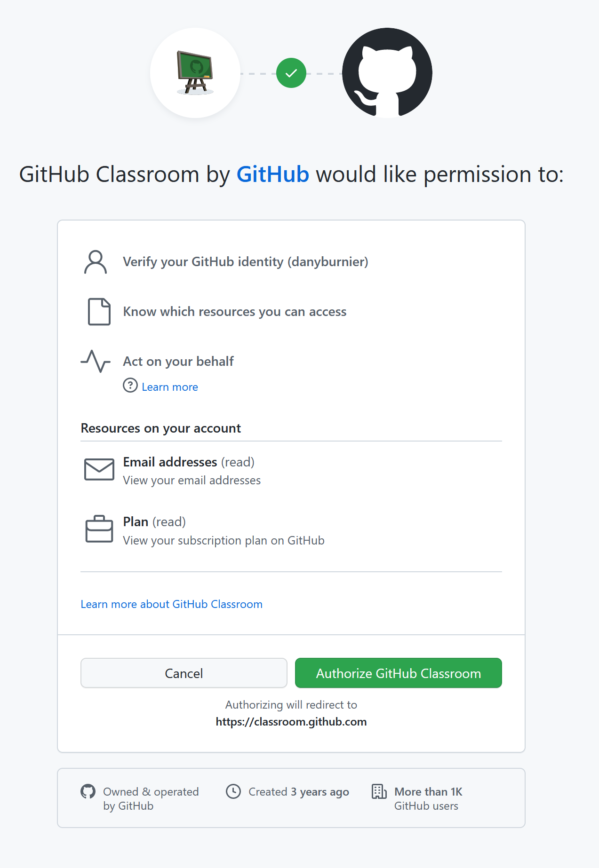Click the person icon beside identity verification
Image resolution: width=599 pixels, height=868 pixels.
coord(96,262)
